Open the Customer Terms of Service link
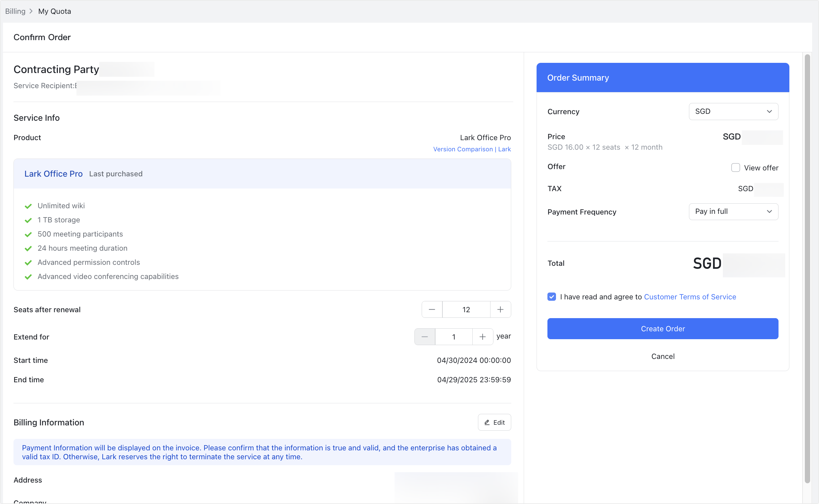This screenshot has height=504, width=819. pos(690,297)
